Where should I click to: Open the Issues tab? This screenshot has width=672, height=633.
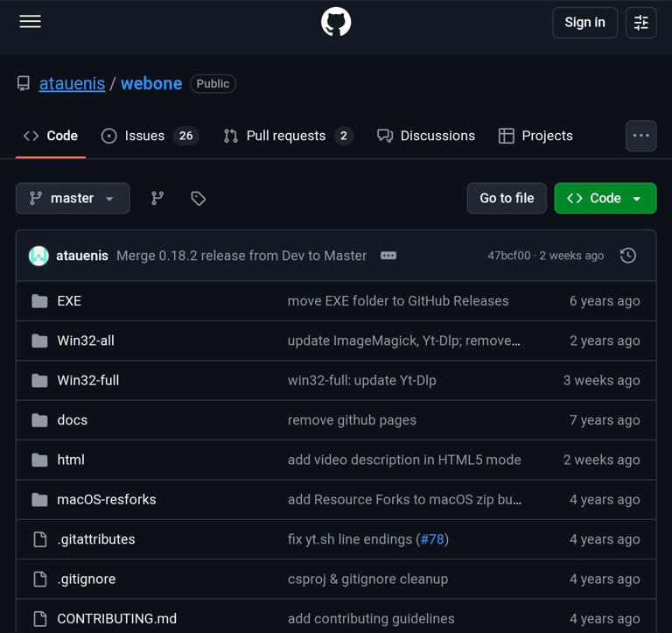pyautogui.click(x=150, y=136)
